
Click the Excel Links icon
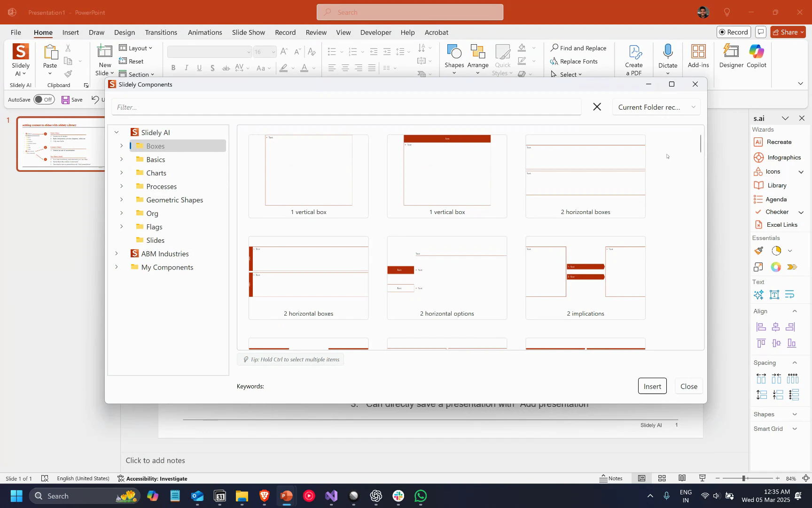758,225
